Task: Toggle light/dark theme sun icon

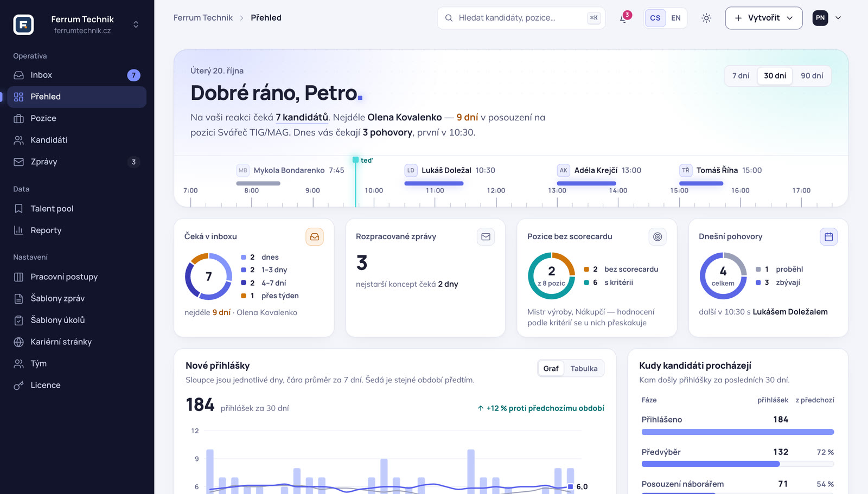Action: tap(706, 18)
